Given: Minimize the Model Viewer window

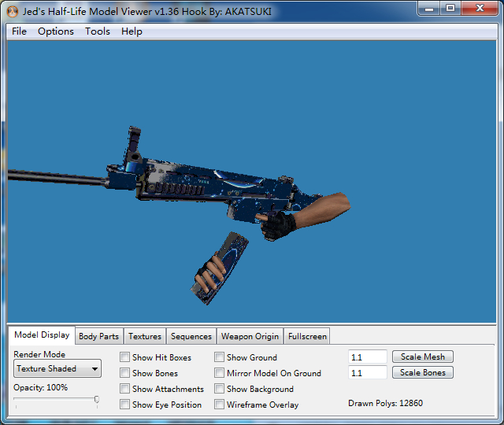Looking at the screenshot, I should pyautogui.click(x=428, y=9).
